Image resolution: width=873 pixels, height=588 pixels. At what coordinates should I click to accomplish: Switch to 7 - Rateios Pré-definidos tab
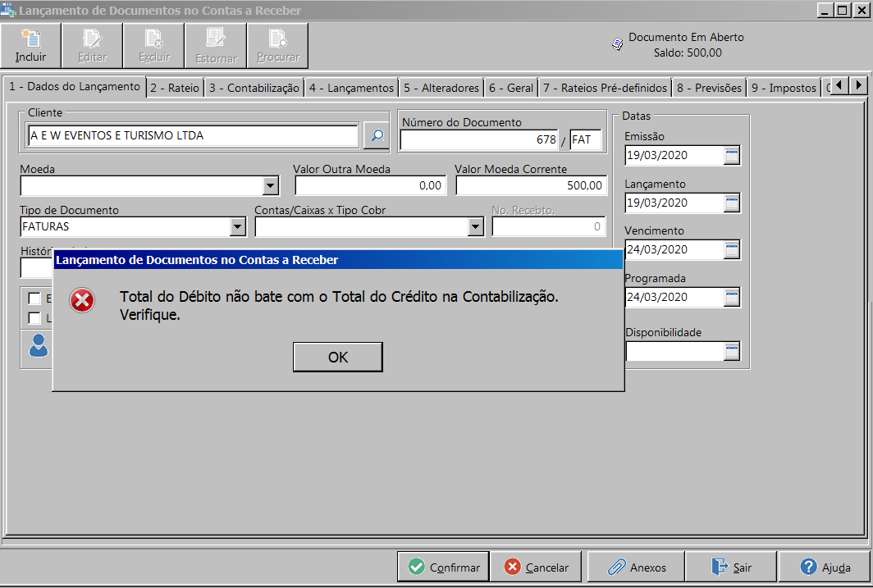click(606, 88)
